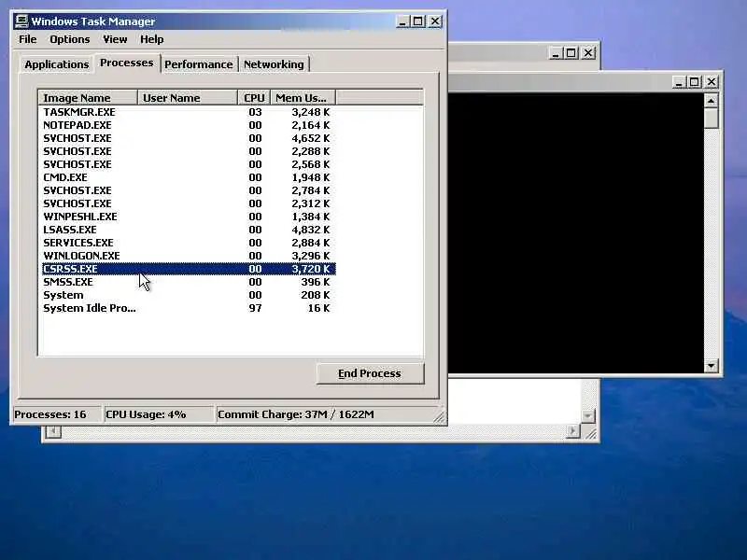Select the System Idle Process row
The image size is (747, 560).
tap(189, 308)
